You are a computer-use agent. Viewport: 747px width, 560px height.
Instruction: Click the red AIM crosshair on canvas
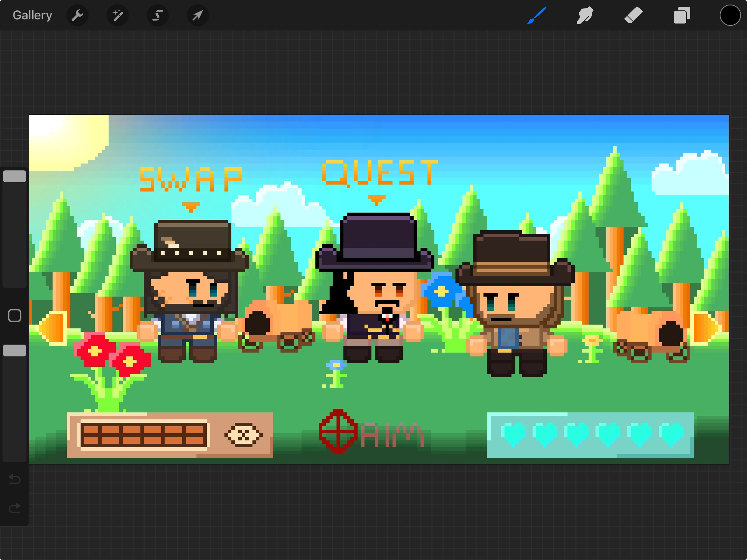[338, 432]
